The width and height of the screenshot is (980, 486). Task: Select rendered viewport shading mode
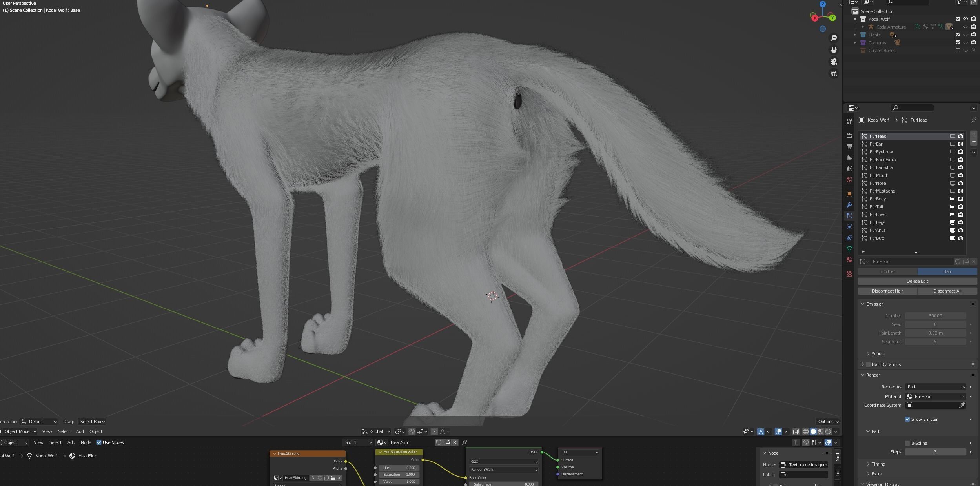[x=828, y=431]
